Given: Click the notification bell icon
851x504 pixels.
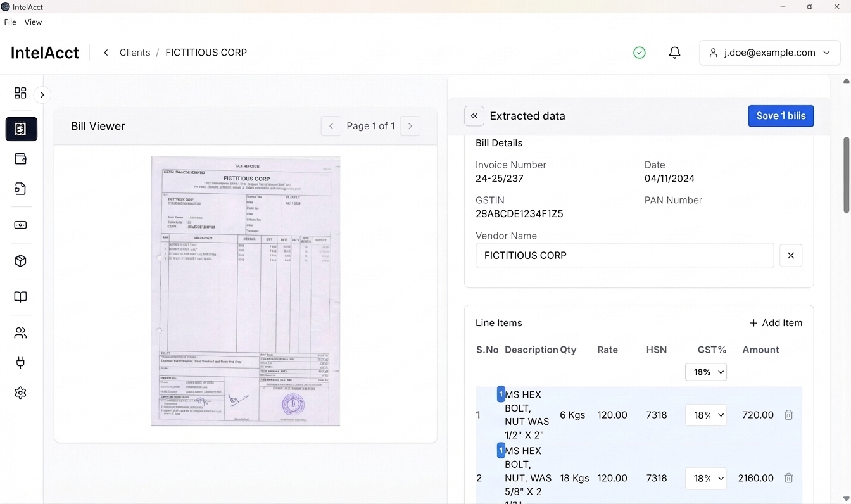Looking at the screenshot, I should 674,53.
